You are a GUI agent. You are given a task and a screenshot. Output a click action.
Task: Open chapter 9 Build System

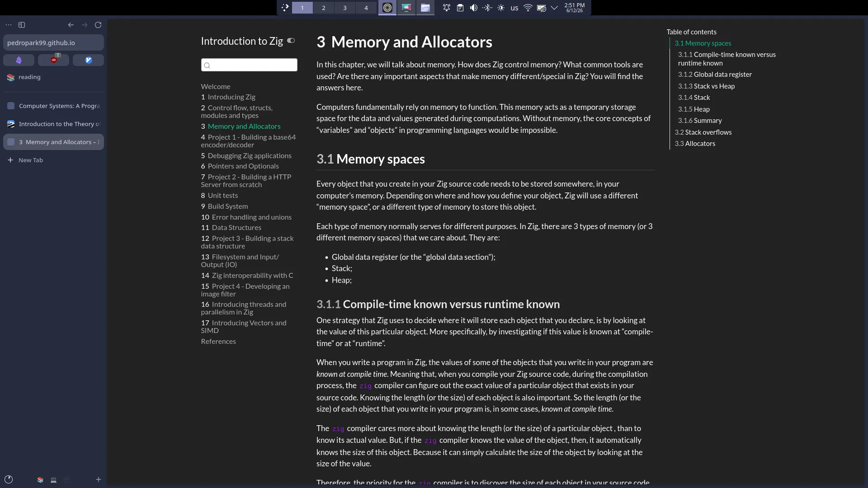coord(225,206)
